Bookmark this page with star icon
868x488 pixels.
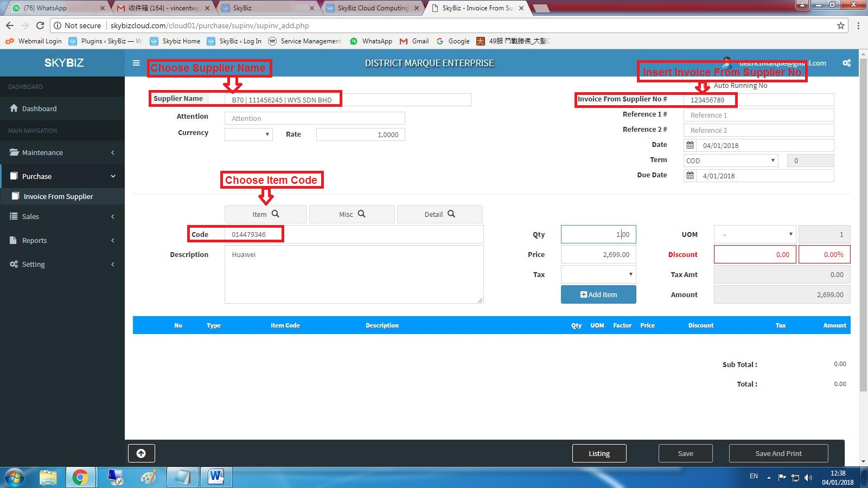point(840,25)
